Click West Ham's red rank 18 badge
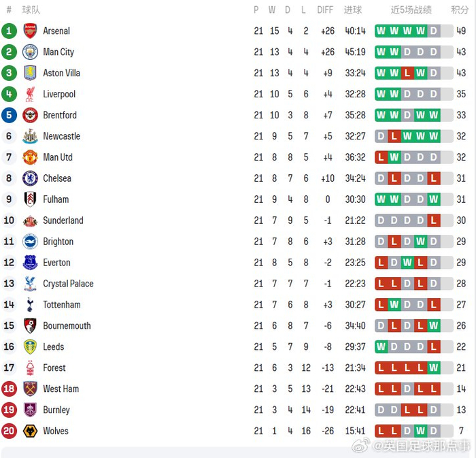476x458 pixels. (x=9, y=389)
